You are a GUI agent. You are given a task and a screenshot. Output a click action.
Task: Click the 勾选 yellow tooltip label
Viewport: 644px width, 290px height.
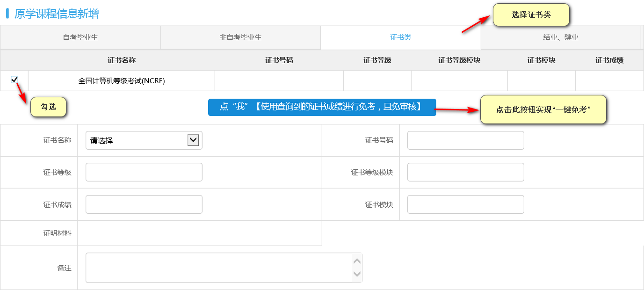(x=48, y=107)
